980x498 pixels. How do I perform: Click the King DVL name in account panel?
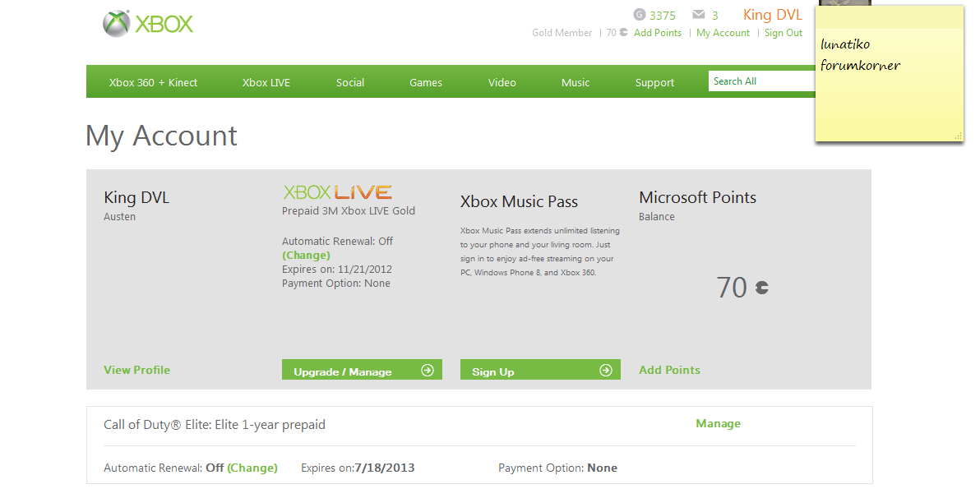coord(136,197)
